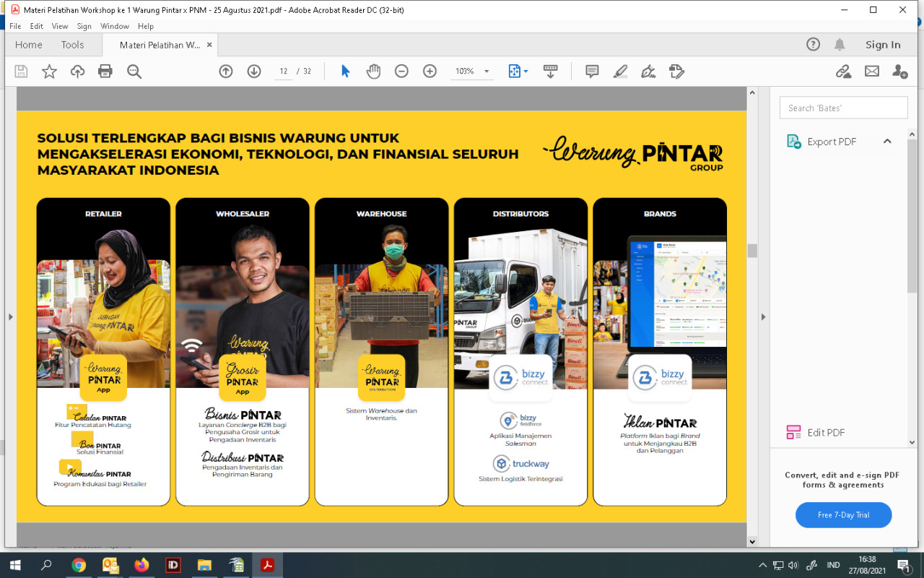Open the zoom level dropdown
This screenshot has width=924, height=578.
(x=487, y=72)
